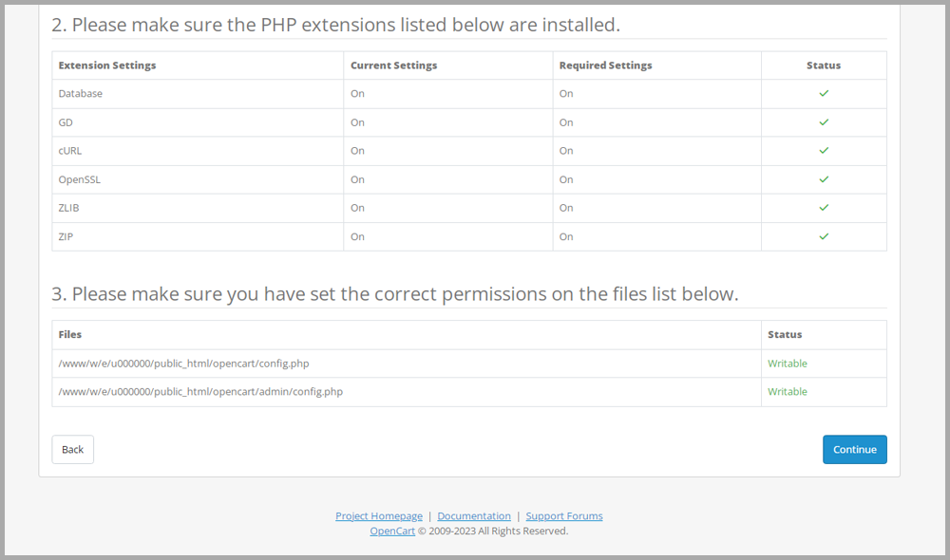Open the Documentation link
This screenshot has width=950, height=560.
coord(474,515)
